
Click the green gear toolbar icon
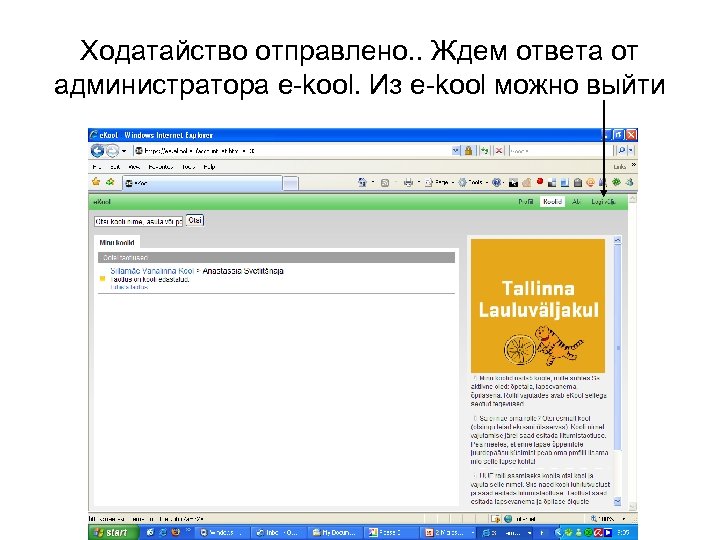click(616, 182)
